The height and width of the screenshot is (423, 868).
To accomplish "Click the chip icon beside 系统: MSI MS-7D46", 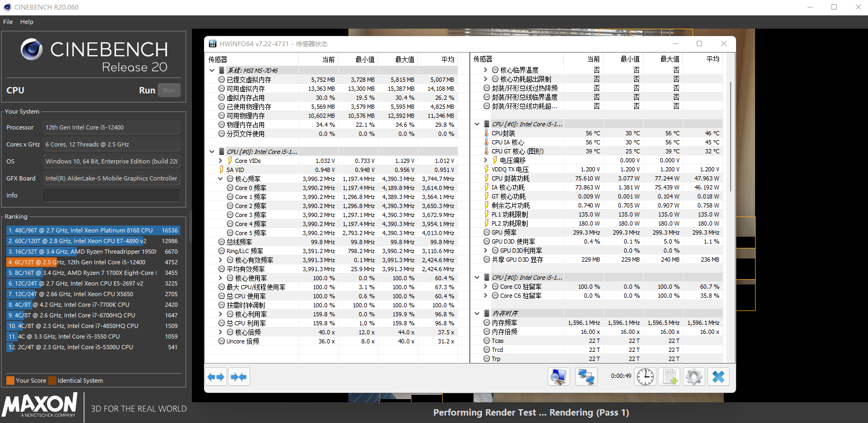I will point(222,70).
